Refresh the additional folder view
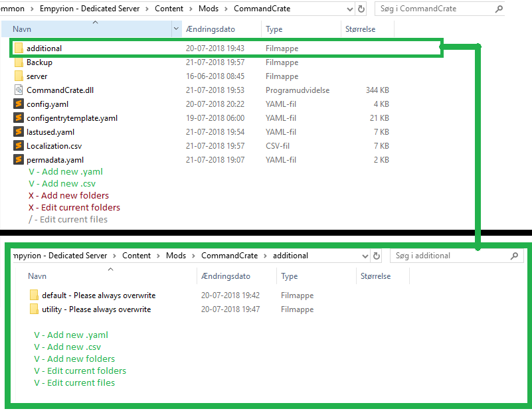This screenshot has width=532, height=411. [x=377, y=256]
